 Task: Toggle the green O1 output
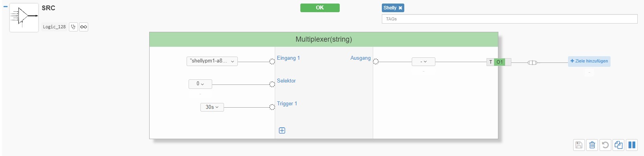(x=499, y=62)
